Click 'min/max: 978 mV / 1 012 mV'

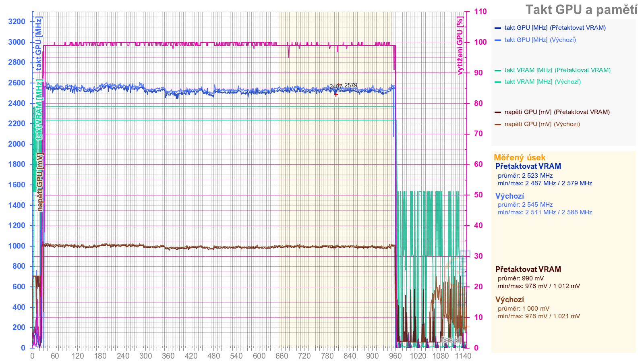539,286
